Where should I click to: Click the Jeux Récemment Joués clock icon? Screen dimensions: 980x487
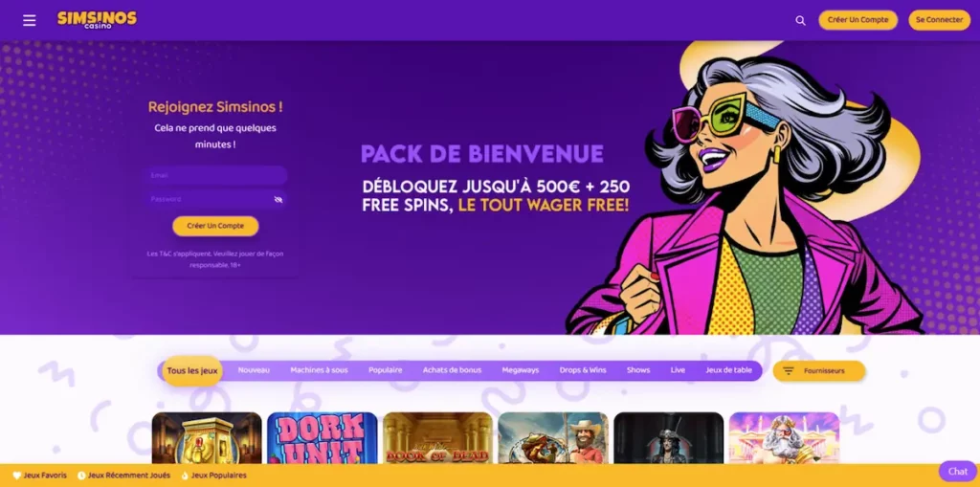coord(81,476)
